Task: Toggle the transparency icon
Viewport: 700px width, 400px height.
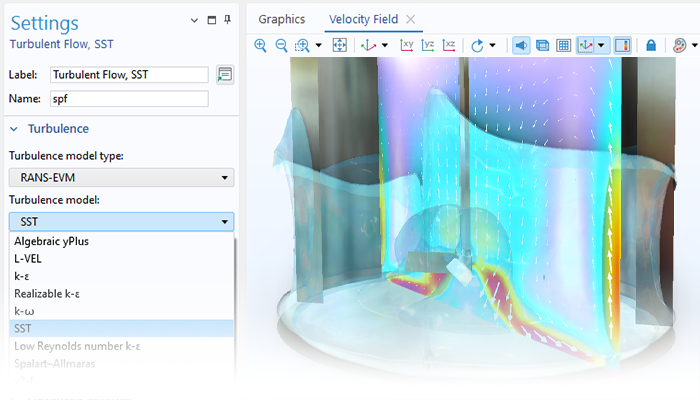Action: click(542, 45)
